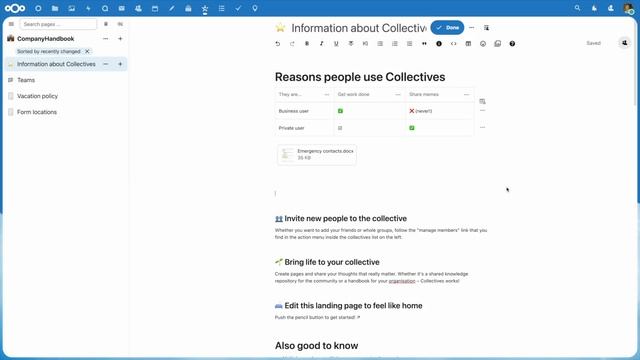Add subpage under Information about Collectives
The height and width of the screenshot is (360, 640).
[x=120, y=64]
